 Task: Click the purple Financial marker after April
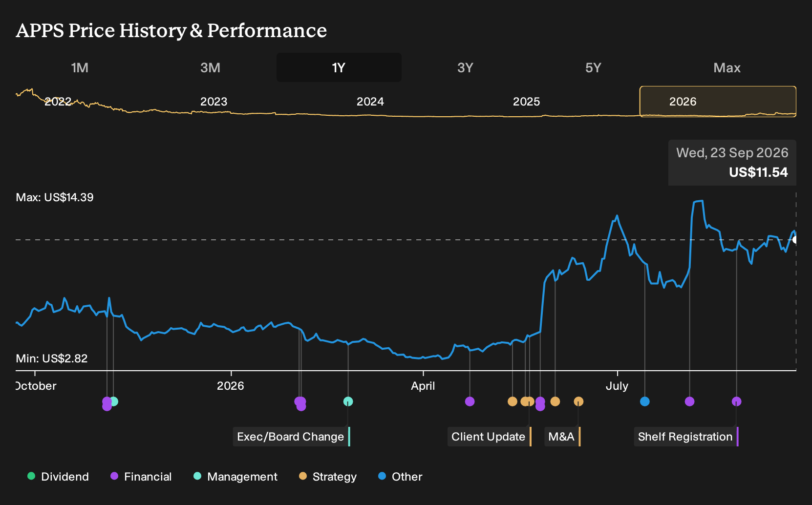(x=470, y=401)
